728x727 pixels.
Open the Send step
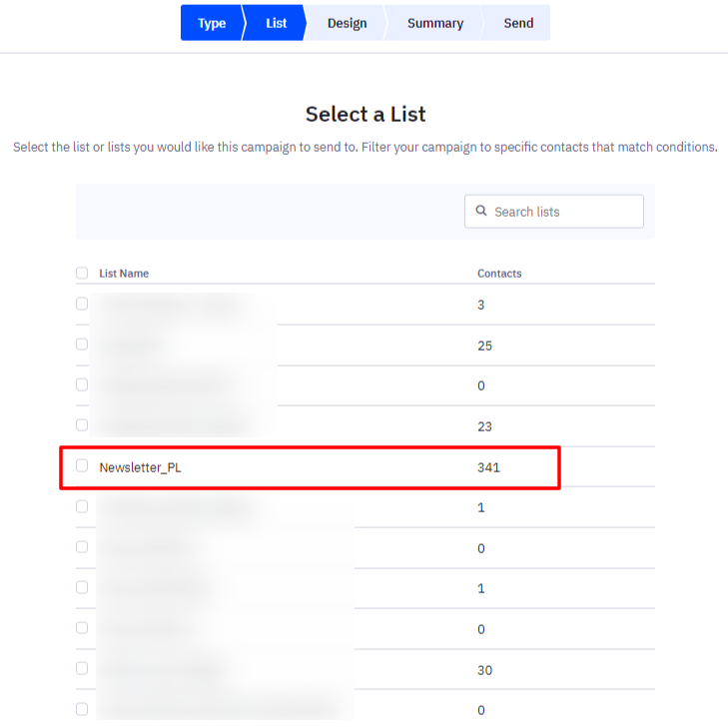click(518, 23)
